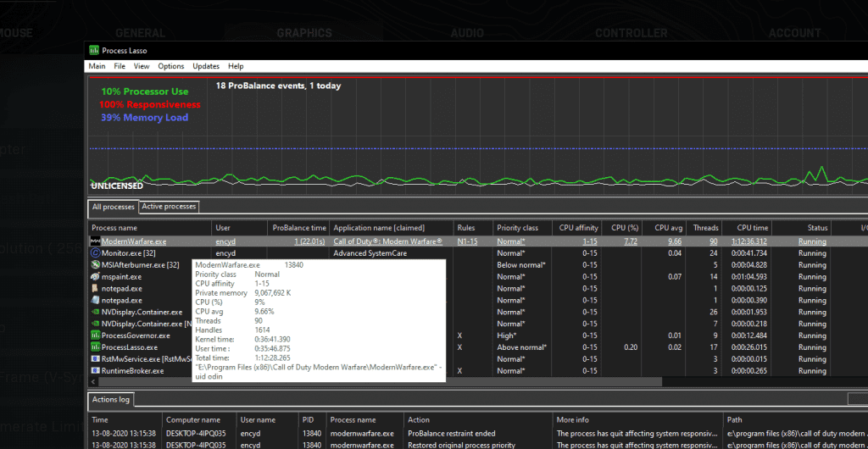Click the ProcessLasso.exe icon in process list
Viewport: 868px width, 449px height.
(95, 347)
